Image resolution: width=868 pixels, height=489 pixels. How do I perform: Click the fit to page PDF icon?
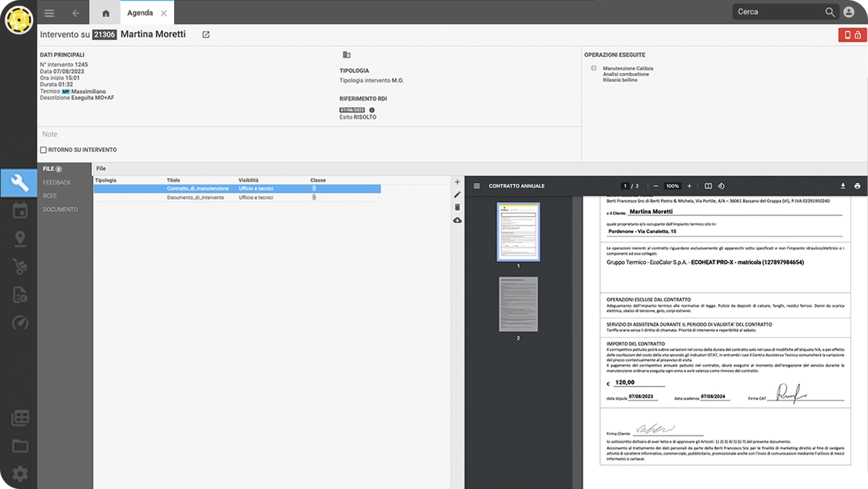(708, 186)
